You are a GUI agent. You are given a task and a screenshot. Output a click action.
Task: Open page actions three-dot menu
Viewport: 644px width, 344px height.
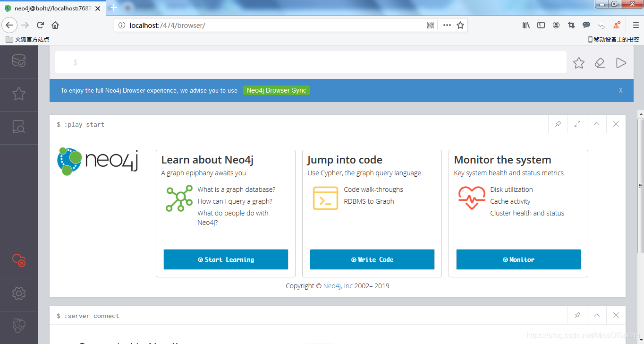(x=447, y=25)
